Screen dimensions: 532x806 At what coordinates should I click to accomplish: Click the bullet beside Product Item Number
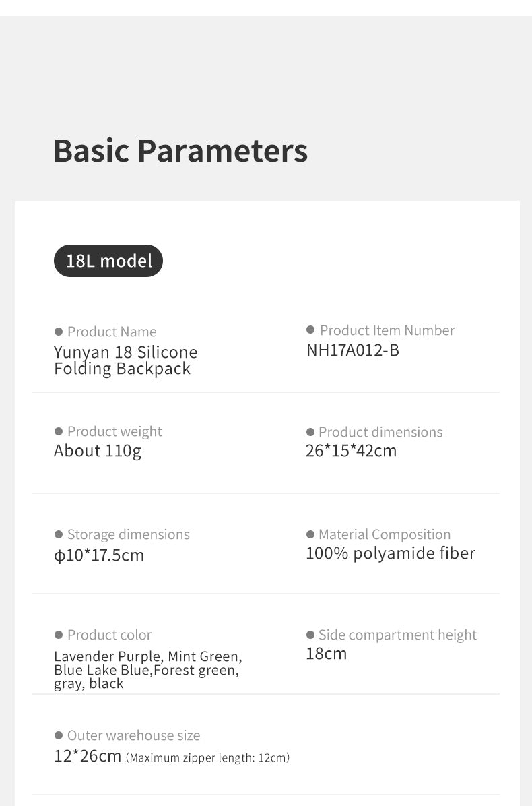click(x=310, y=330)
